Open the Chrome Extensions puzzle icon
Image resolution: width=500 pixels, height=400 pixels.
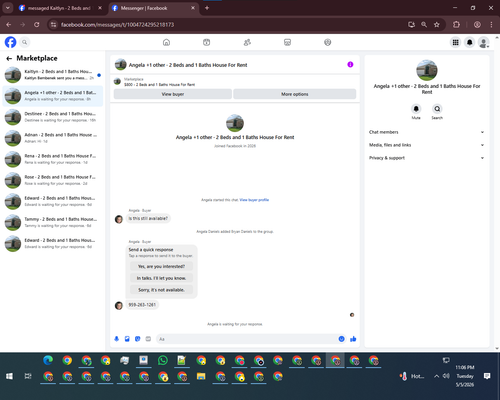tap(456, 25)
